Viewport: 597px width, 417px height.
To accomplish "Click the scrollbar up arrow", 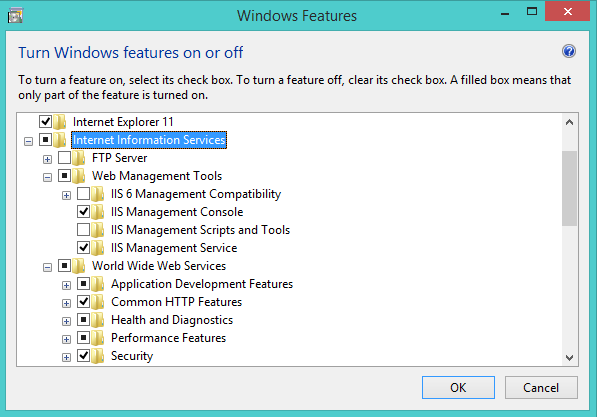I will click(x=570, y=122).
